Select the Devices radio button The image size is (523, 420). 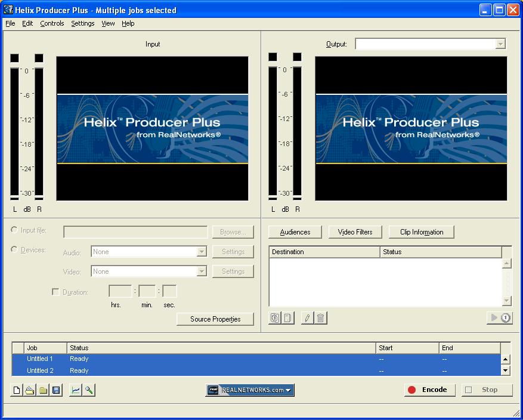[14, 249]
